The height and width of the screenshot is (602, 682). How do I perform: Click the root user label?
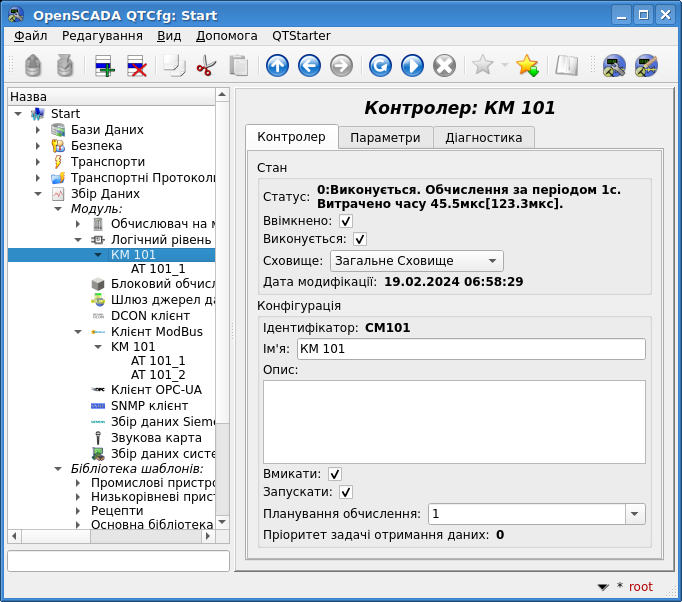point(641,587)
